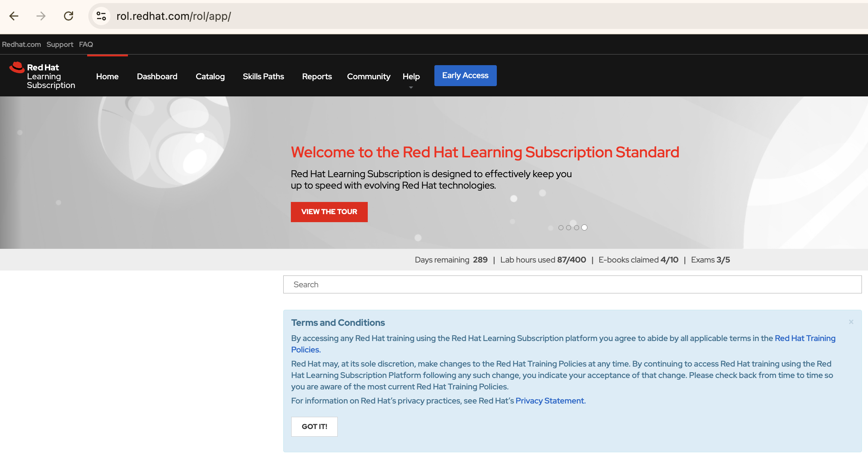Reload the page using the refresh icon

(x=69, y=16)
